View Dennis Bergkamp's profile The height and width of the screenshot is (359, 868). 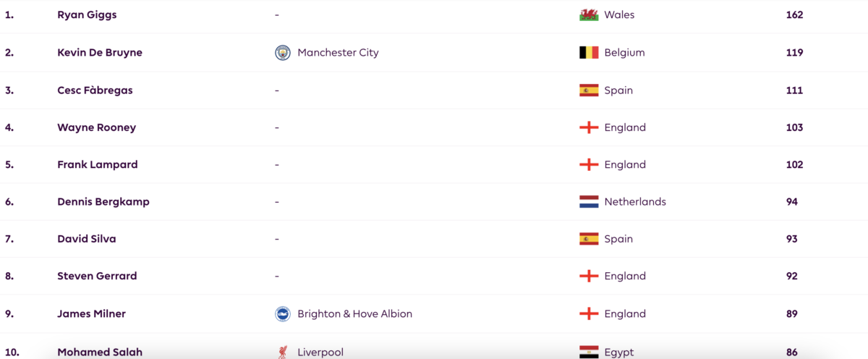pyautogui.click(x=103, y=202)
